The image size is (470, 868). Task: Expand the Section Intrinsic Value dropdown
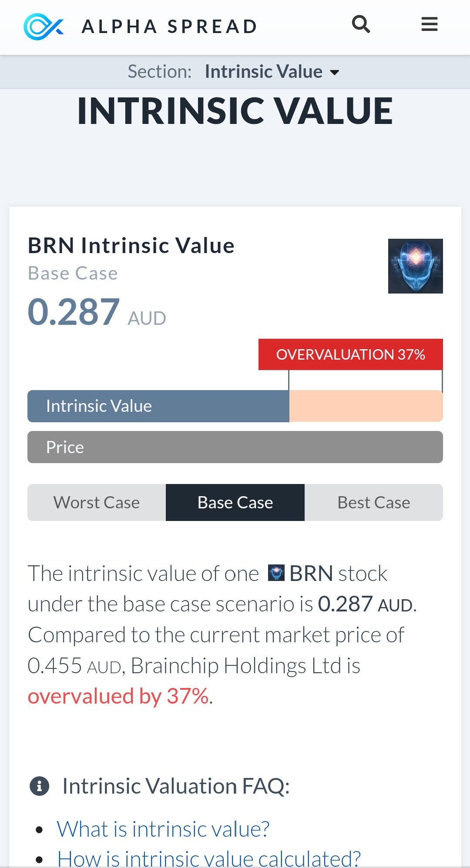[264, 72]
